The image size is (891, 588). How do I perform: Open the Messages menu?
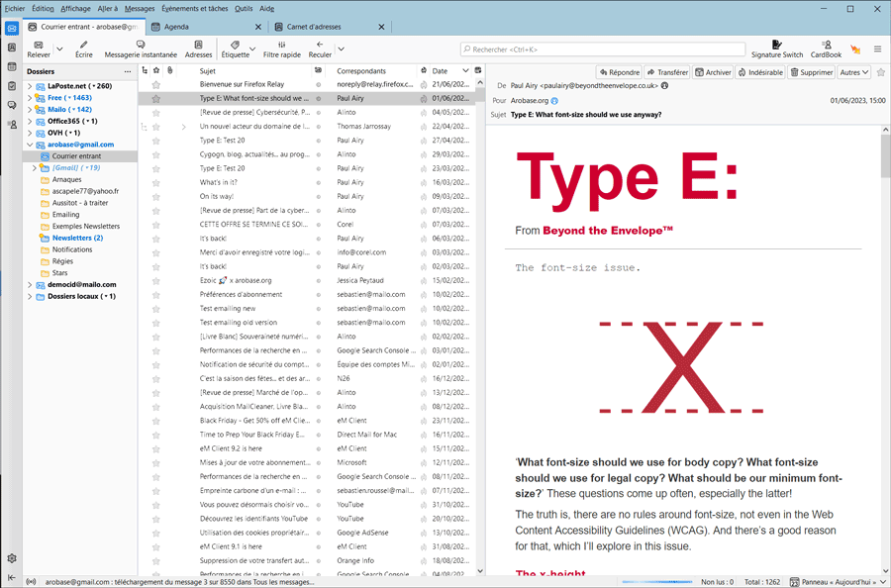[140, 9]
